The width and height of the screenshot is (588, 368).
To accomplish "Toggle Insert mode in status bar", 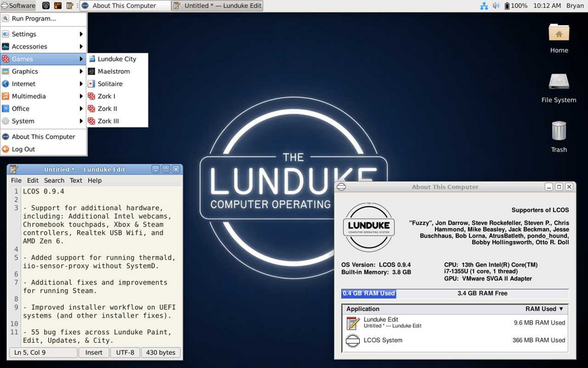I will 94,352.
